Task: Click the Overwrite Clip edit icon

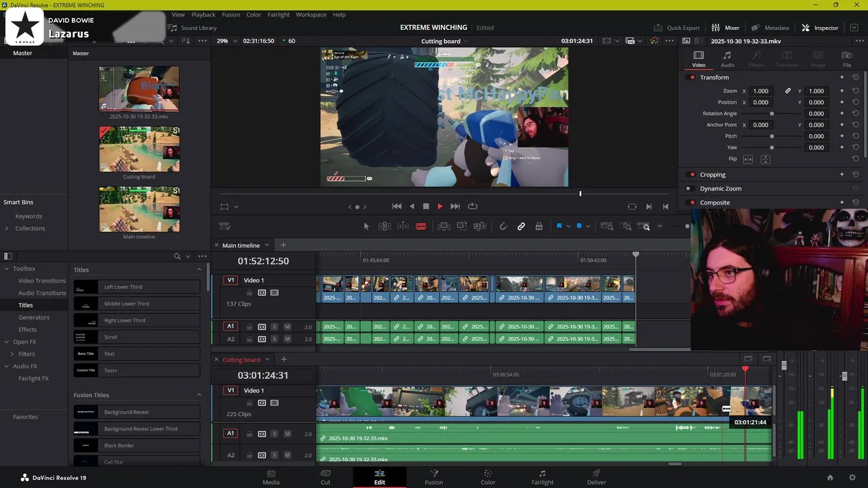Action: pyautogui.click(x=462, y=226)
